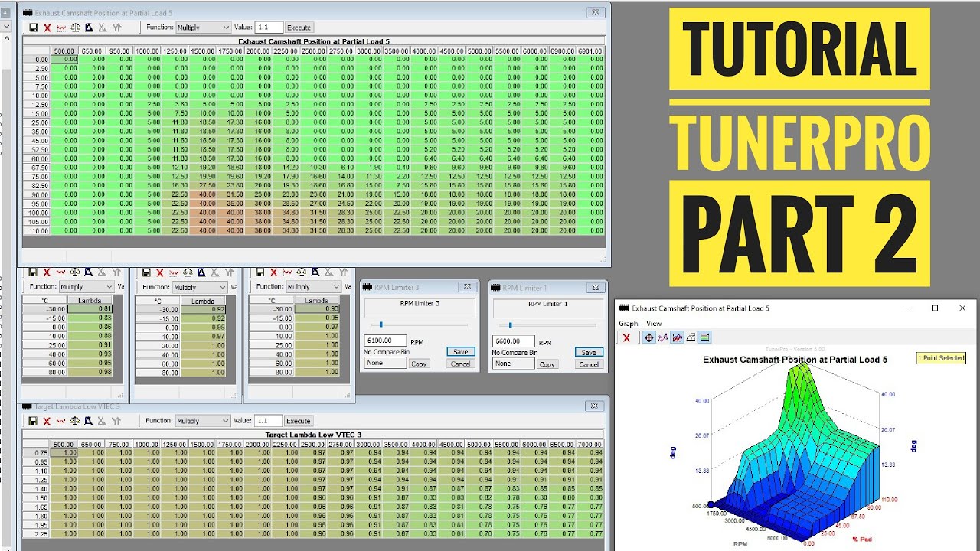
Task: Click weight icon in Target Lambda Low VTEC 3 toolbar
Action: coord(89,421)
